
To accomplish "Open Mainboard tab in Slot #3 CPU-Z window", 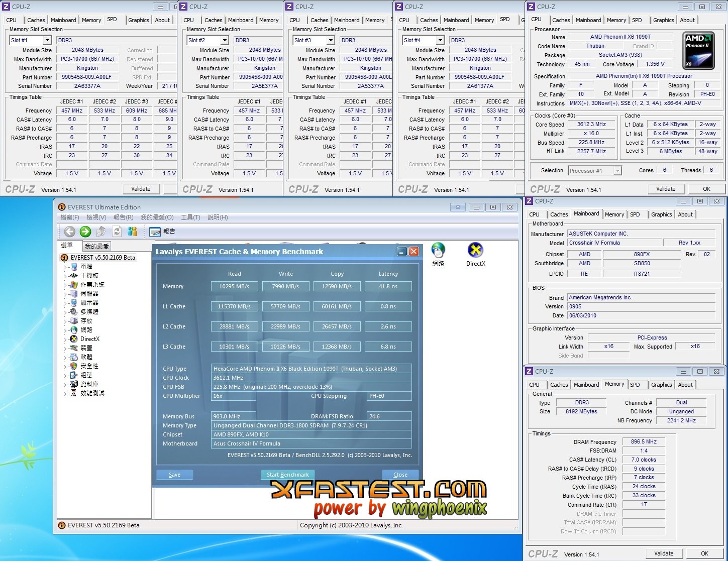I will coord(347,20).
